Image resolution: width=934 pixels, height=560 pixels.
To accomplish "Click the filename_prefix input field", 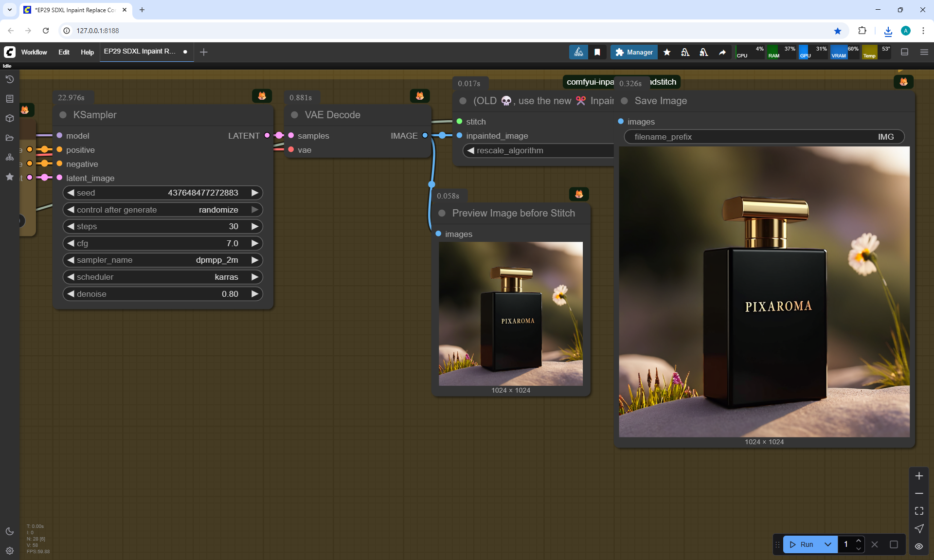I will point(764,137).
